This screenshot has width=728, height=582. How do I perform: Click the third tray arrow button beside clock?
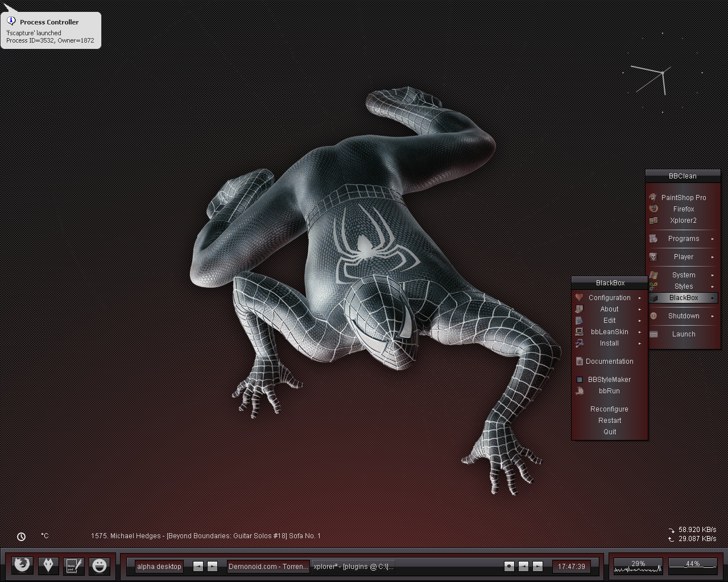[537, 566]
